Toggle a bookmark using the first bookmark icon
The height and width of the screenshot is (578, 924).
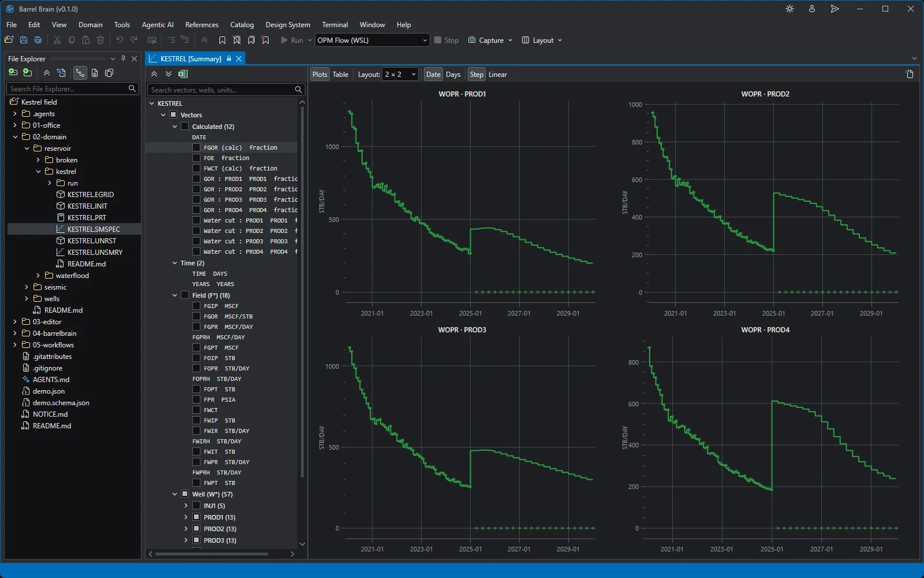[222, 40]
